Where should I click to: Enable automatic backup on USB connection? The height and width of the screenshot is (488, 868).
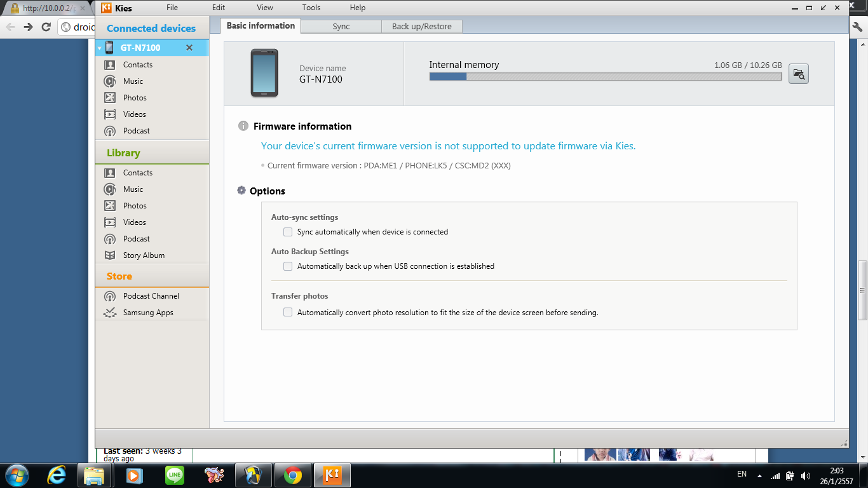click(x=288, y=266)
